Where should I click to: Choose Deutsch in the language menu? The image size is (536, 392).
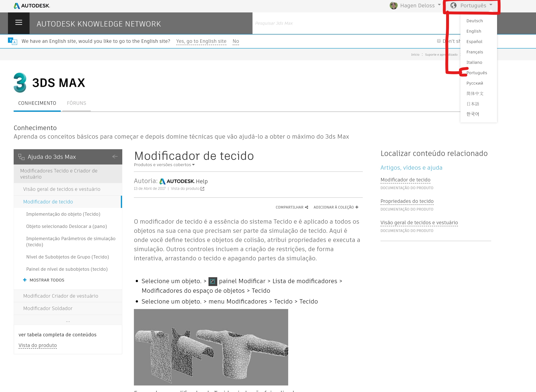[474, 21]
